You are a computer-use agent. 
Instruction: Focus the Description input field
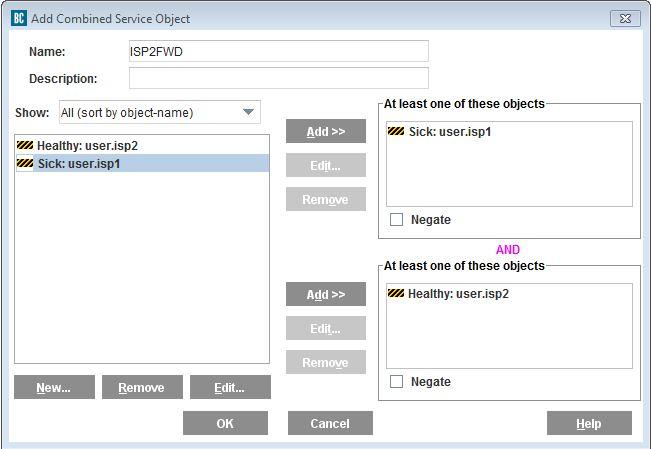(x=278, y=78)
